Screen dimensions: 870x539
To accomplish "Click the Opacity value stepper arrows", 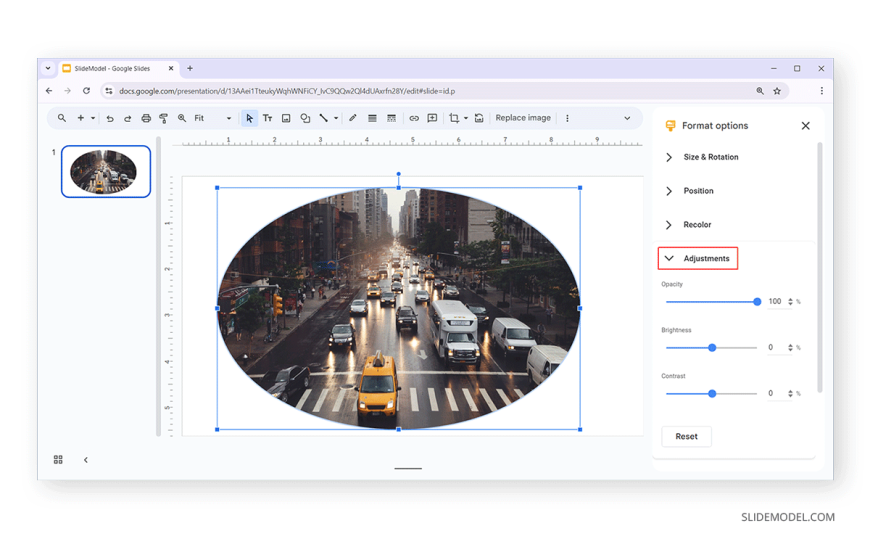I will [x=790, y=302].
